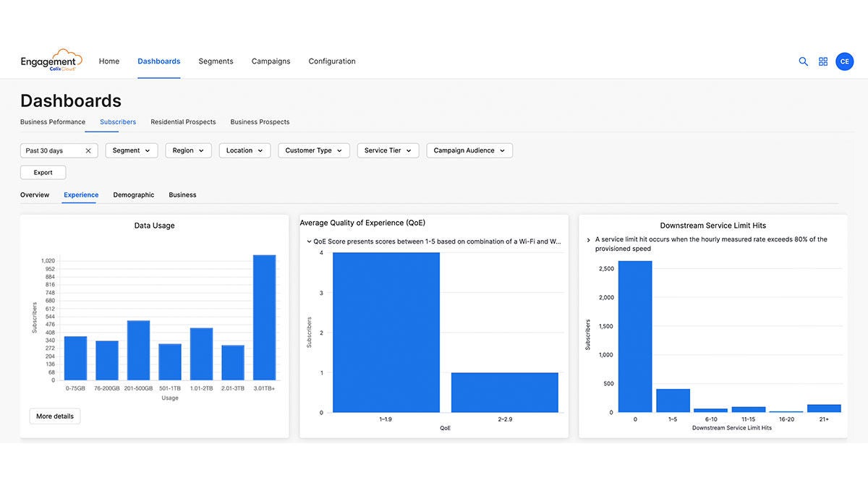The width and height of the screenshot is (868, 488).
Task: Open the Customer Type dropdown
Action: pyautogui.click(x=313, y=150)
